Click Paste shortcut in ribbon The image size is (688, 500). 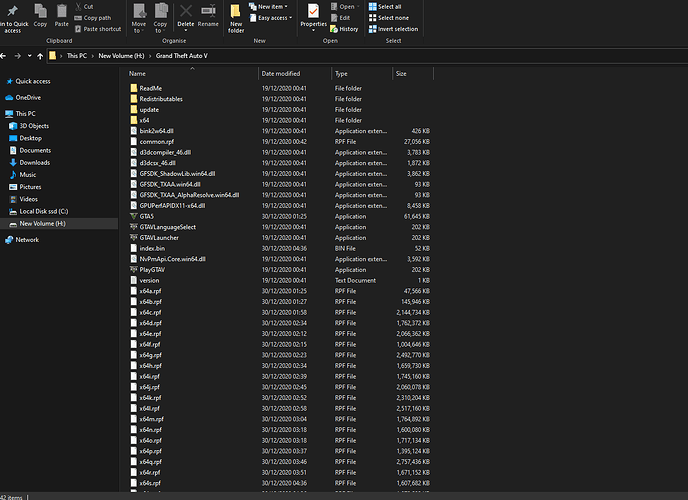coord(98,29)
